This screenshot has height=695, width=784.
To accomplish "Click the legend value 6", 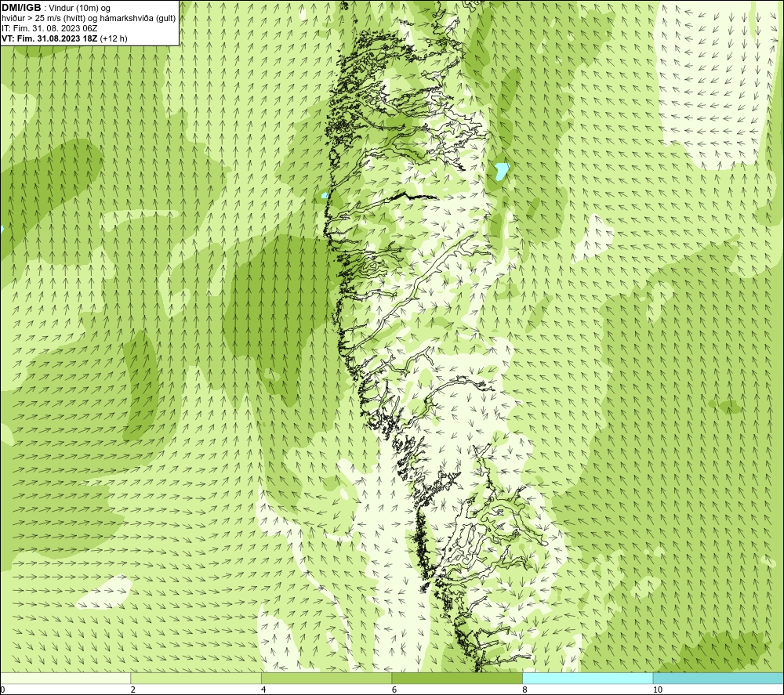I will click(x=394, y=690).
